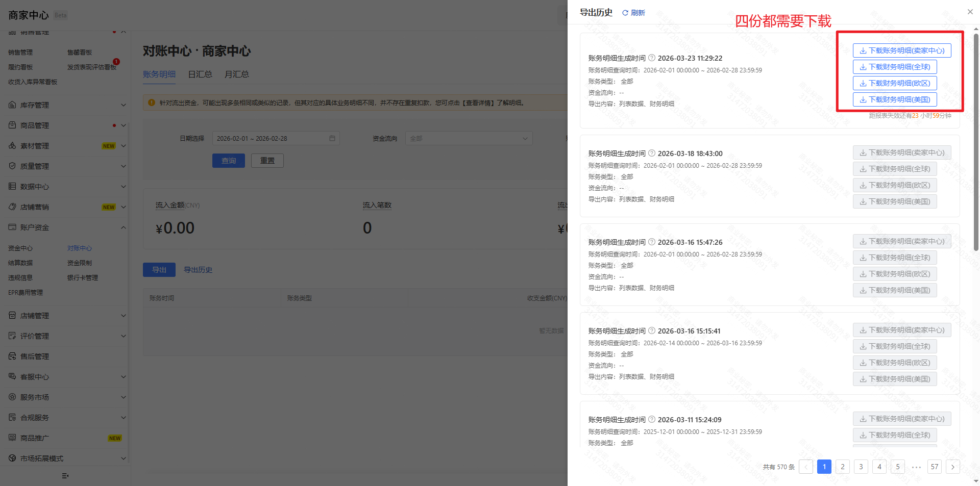This screenshot has width=980, height=486.
Task: Switch to the 月汇总 tab
Action: [x=236, y=74]
